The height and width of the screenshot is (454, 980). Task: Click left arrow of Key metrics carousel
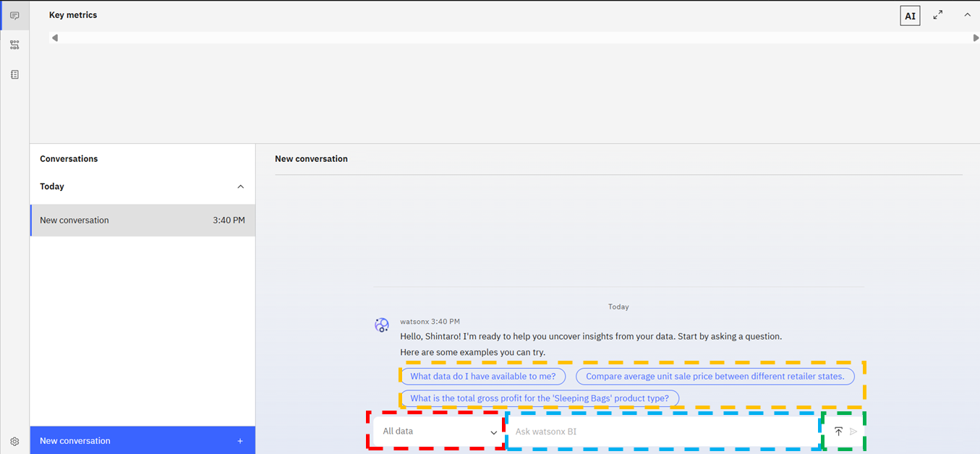[x=55, y=38]
